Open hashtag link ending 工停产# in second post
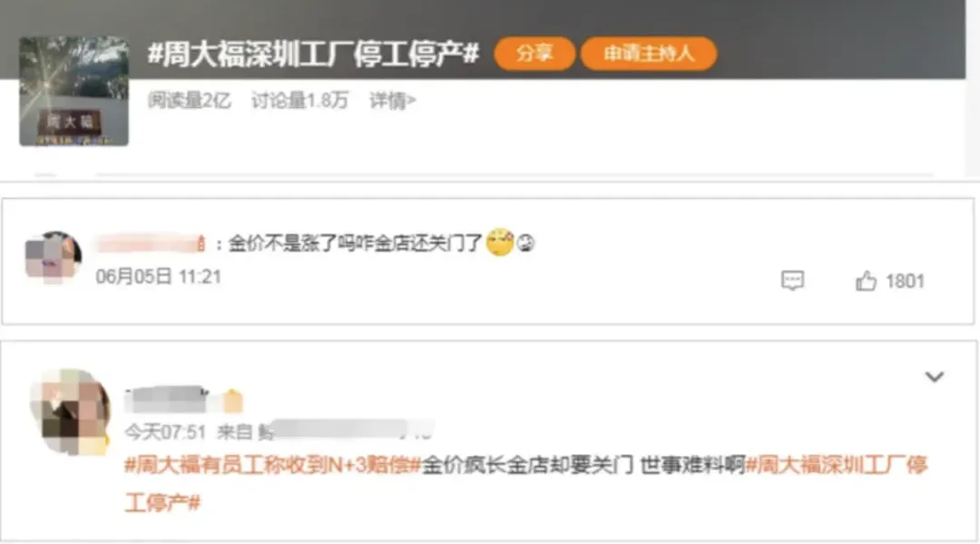The image size is (980, 544). point(162,503)
